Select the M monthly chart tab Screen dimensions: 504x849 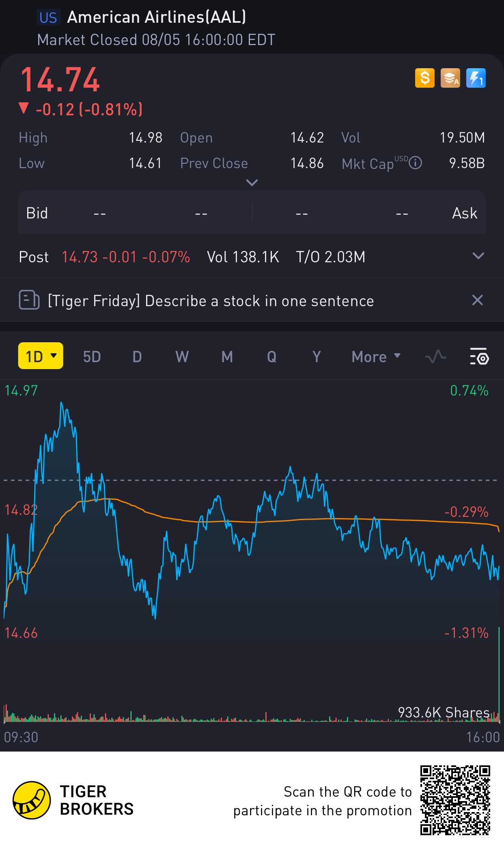(x=227, y=357)
